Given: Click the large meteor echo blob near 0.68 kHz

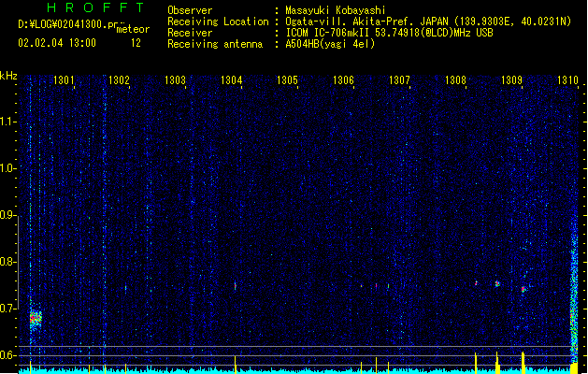Looking at the screenshot, I should tap(36, 319).
